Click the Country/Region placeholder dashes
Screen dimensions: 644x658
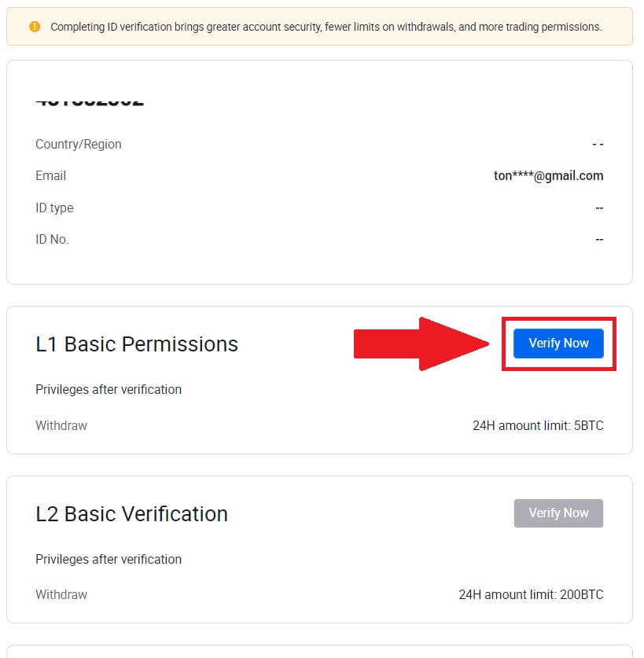598,144
